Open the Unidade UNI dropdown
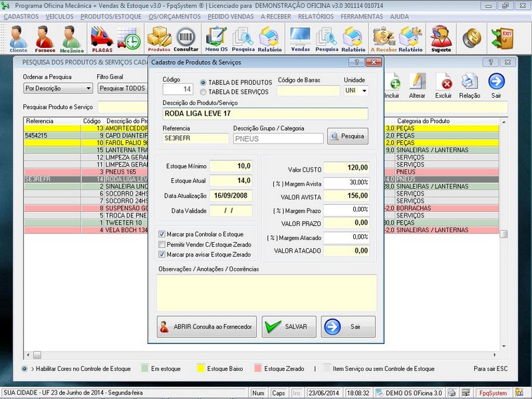This screenshot has width=532, height=399. point(364,90)
